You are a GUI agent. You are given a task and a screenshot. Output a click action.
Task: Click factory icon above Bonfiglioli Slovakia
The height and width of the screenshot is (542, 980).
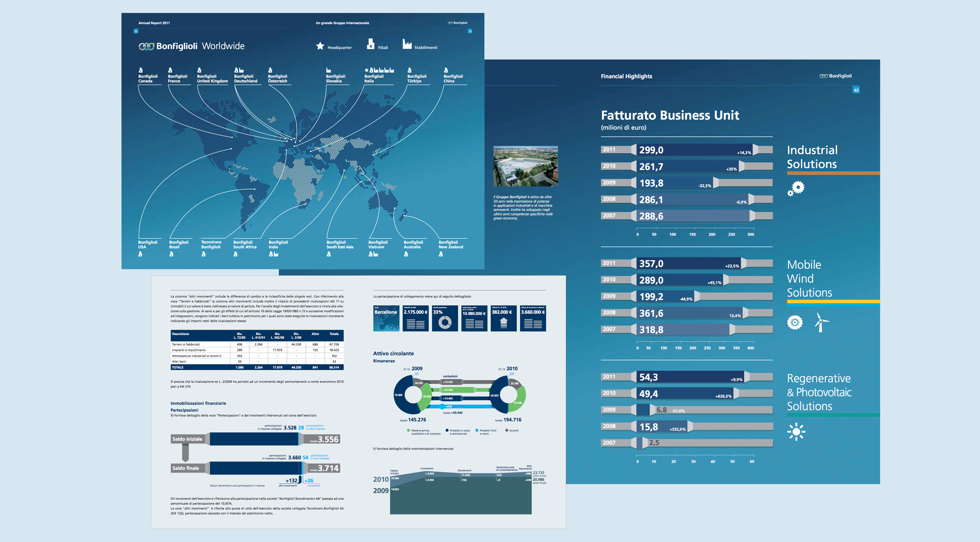tap(329, 70)
